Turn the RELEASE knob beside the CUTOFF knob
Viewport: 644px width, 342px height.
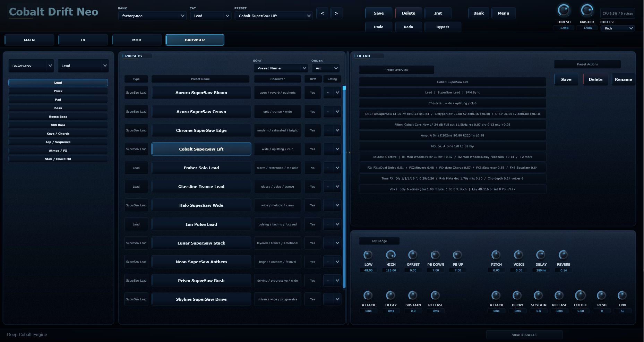click(x=559, y=295)
